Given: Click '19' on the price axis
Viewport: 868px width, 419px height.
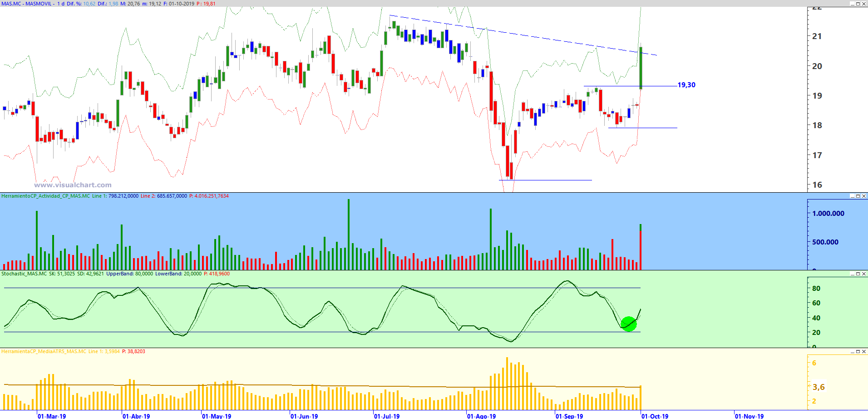Looking at the screenshot, I should click(x=817, y=96).
